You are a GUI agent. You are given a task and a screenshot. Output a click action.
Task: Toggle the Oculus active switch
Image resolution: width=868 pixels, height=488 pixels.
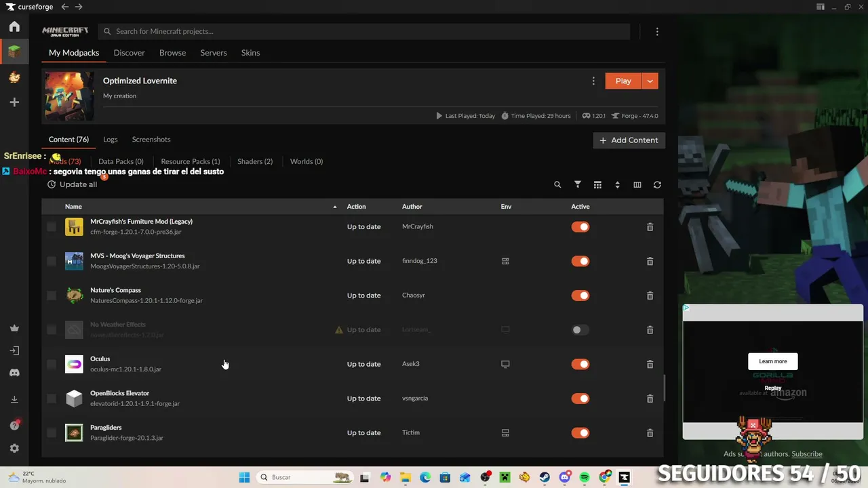[580, 364]
